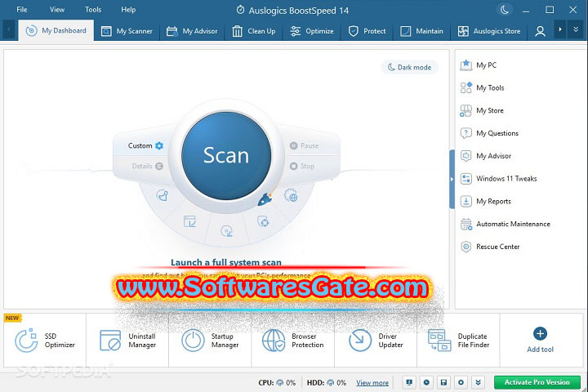Go to the Clean Up tab
Viewport: 588px width, 392px height.
point(253,31)
